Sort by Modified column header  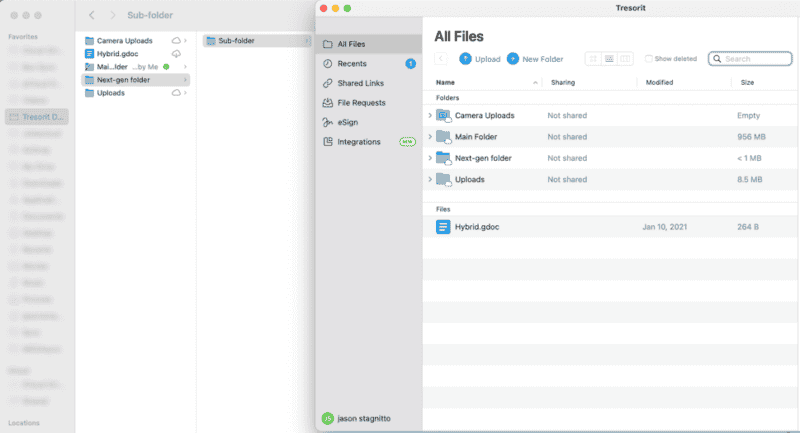[659, 82]
